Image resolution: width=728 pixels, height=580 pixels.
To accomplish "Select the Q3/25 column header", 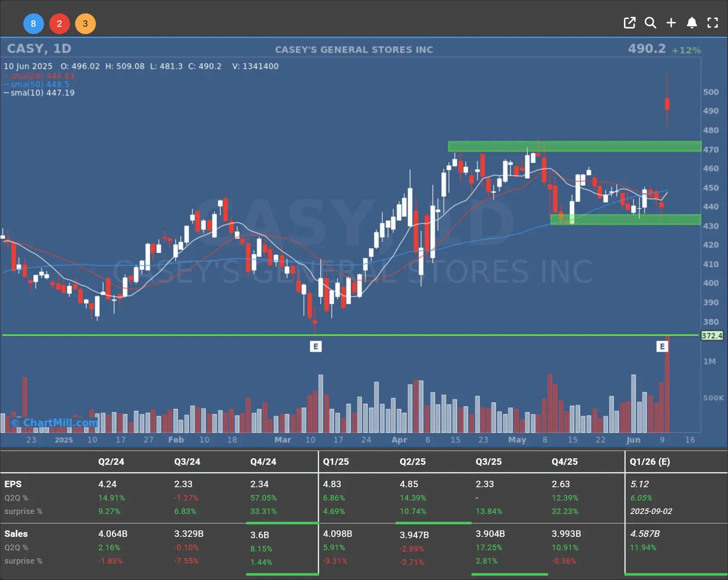I will pyautogui.click(x=488, y=462).
